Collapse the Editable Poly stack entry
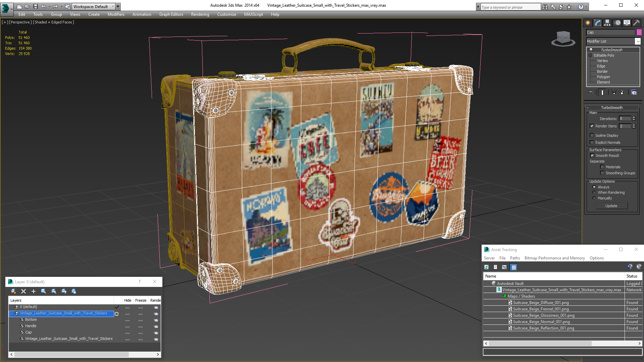The image size is (644, 362). (590, 55)
